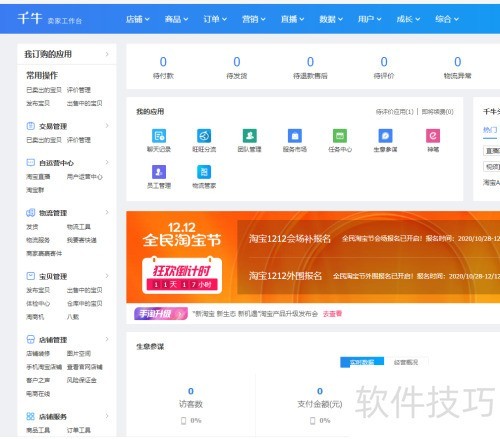Viewport: 500px width, 439px height.
Task: Click the 店铺管理 shop icon
Action: (30, 339)
